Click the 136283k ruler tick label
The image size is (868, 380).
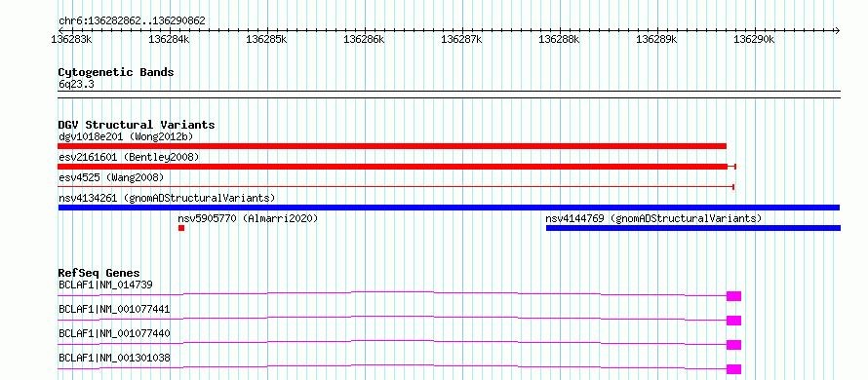pos(71,40)
